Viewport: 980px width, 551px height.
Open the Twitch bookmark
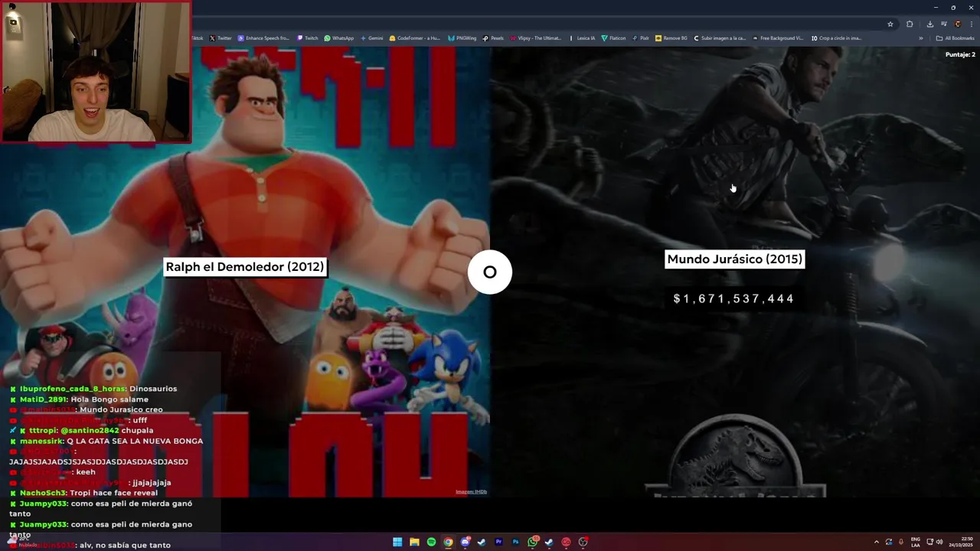(x=307, y=38)
